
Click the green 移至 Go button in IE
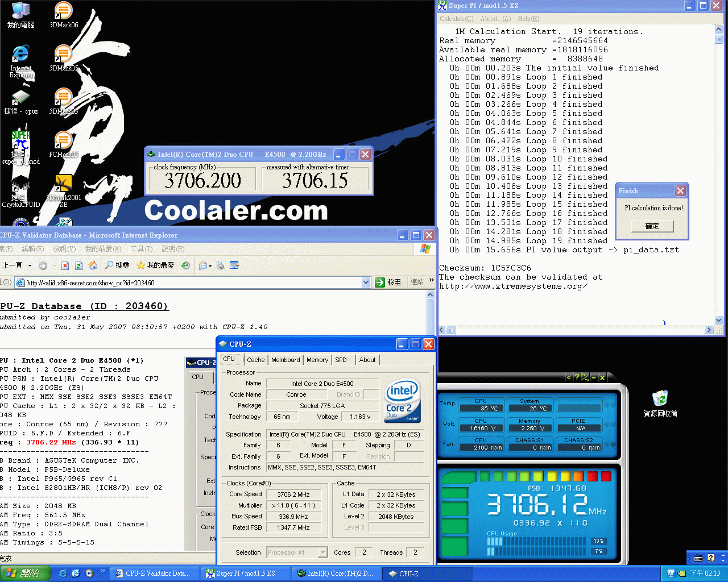[388, 282]
